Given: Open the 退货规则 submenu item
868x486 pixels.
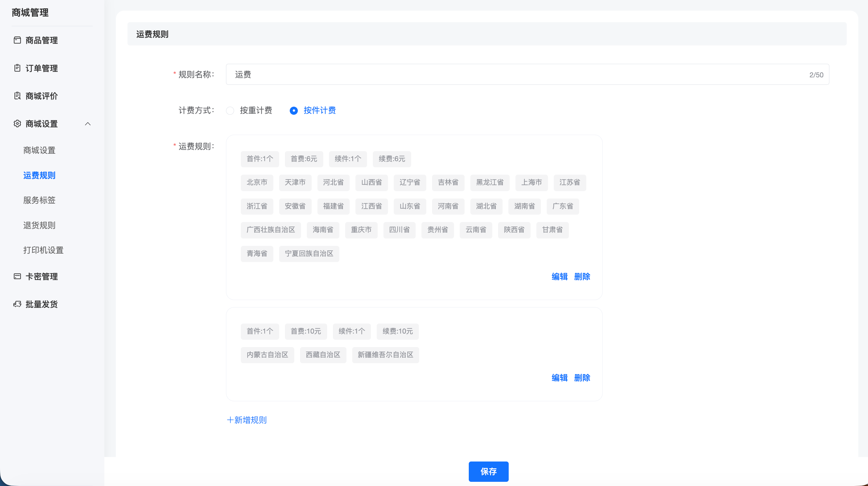Looking at the screenshot, I should point(39,225).
